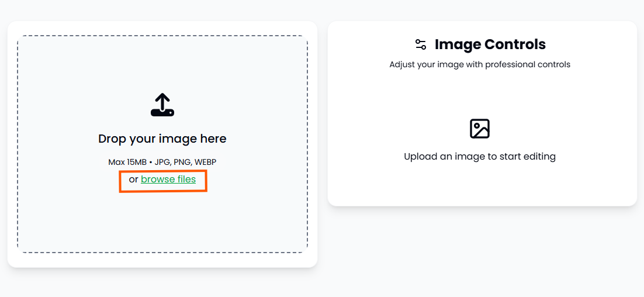Select the "Image Controls" heading text

(490, 44)
